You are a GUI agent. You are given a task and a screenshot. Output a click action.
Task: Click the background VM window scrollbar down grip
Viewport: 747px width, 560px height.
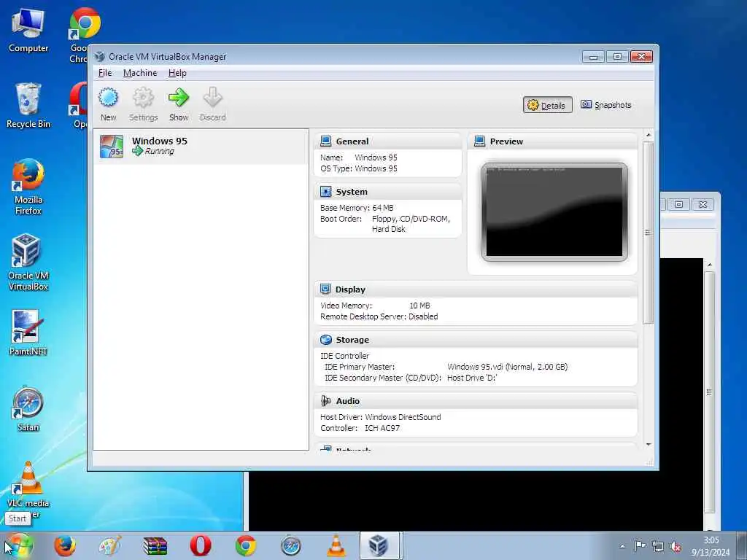(x=709, y=392)
